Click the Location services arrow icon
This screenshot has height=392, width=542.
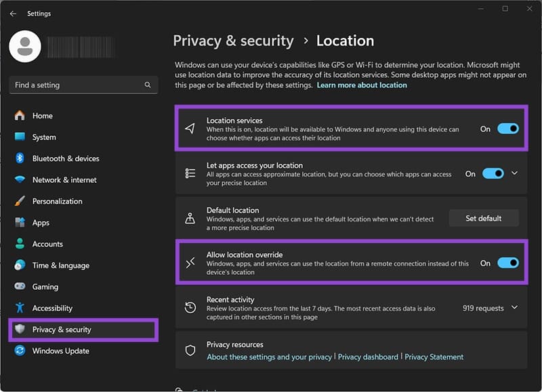[190, 129]
